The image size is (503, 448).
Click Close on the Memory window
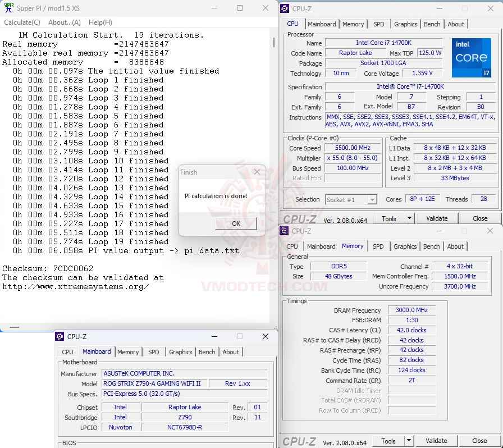(480, 441)
